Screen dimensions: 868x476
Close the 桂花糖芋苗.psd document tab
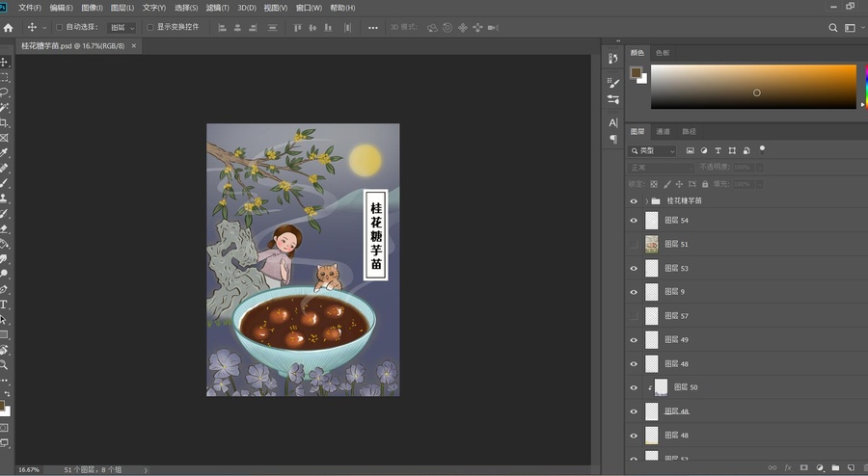click(133, 46)
